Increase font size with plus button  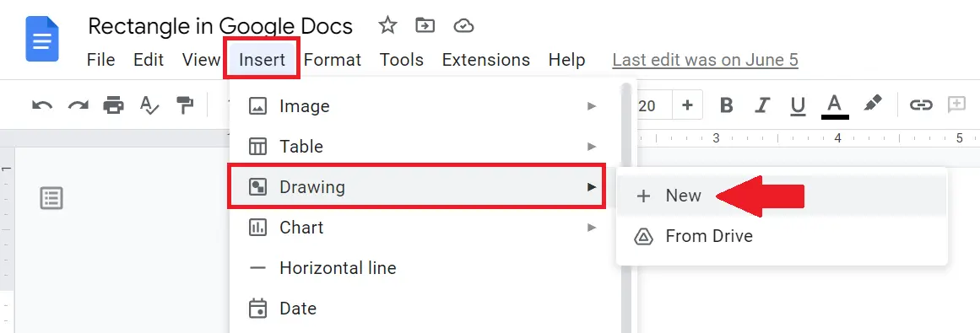point(687,105)
